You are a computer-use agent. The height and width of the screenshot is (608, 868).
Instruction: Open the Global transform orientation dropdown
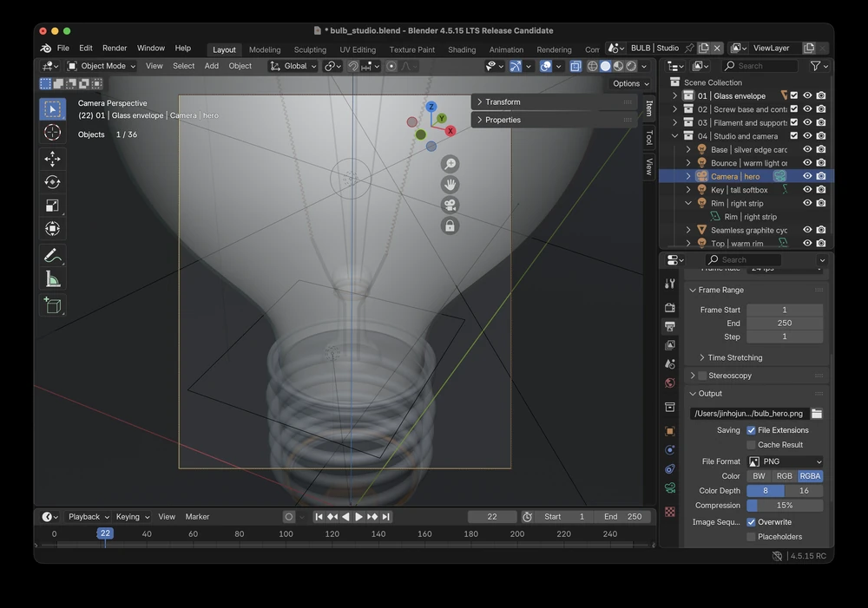[293, 67]
